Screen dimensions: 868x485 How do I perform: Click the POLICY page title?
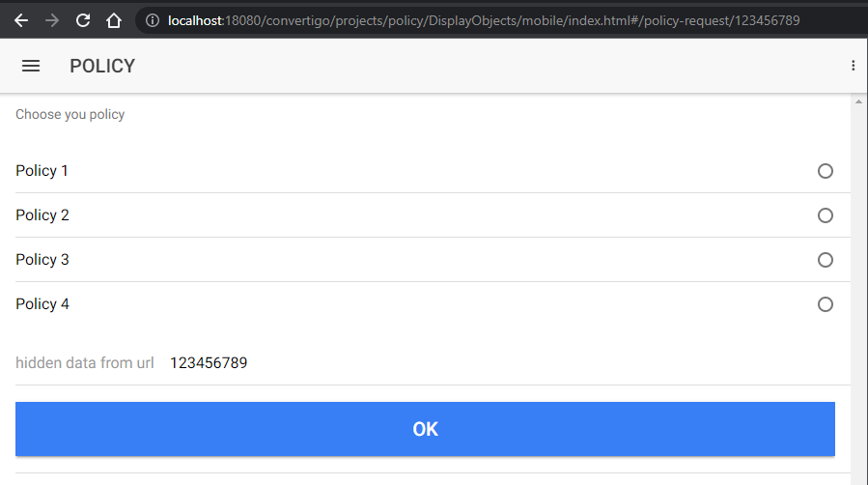pos(102,66)
